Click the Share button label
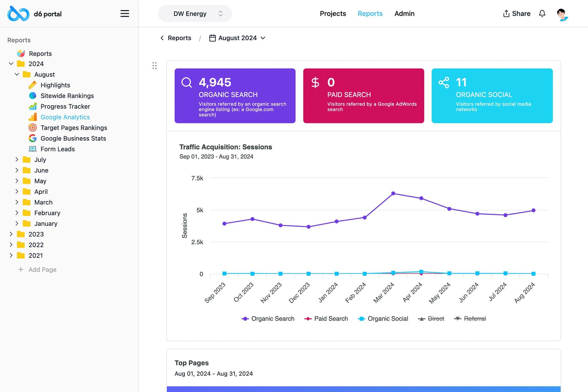 521,14
